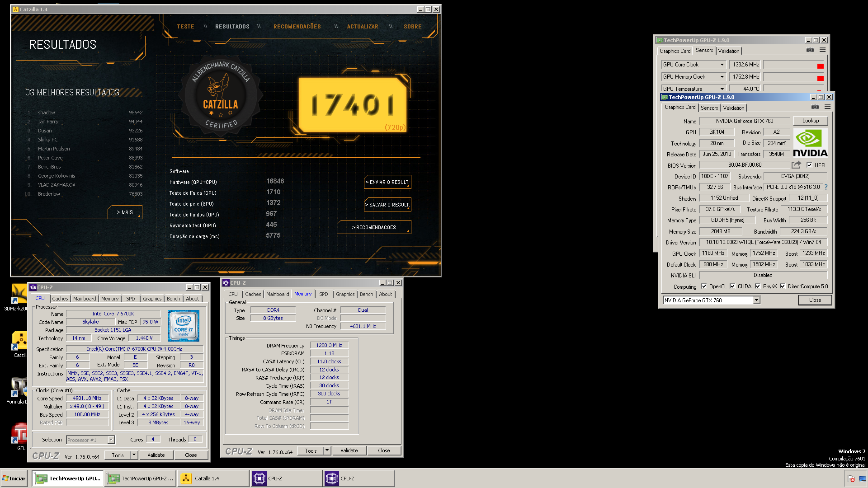Click camera icon in the background GPU-Z Sensors window
Screen dimensions: 868x488
(810, 50)
